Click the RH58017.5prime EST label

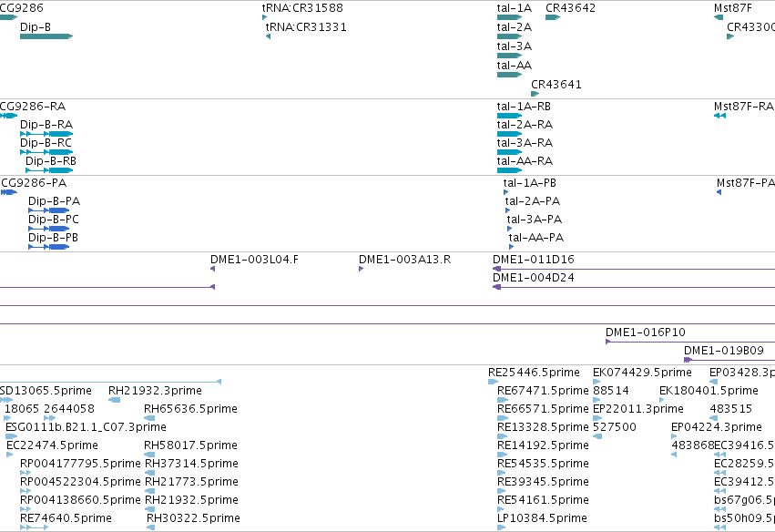pos(190,445)
